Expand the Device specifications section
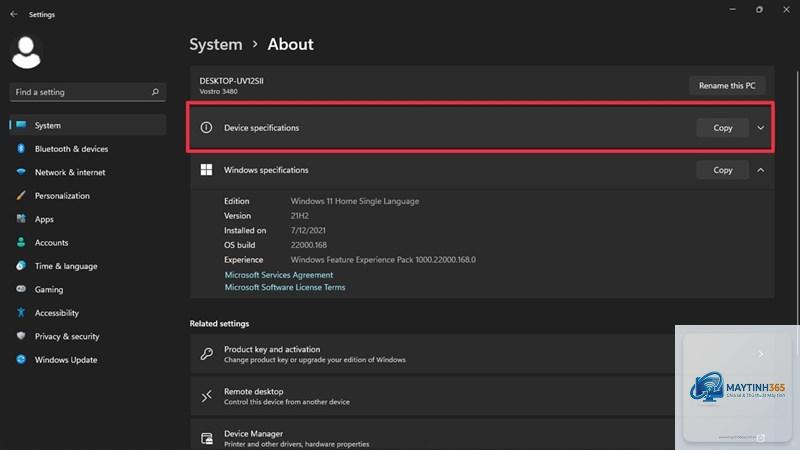 coord(761,128)
